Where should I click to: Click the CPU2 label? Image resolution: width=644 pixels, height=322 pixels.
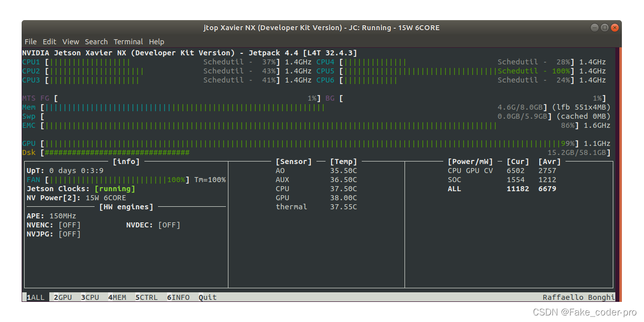(31, 71)
